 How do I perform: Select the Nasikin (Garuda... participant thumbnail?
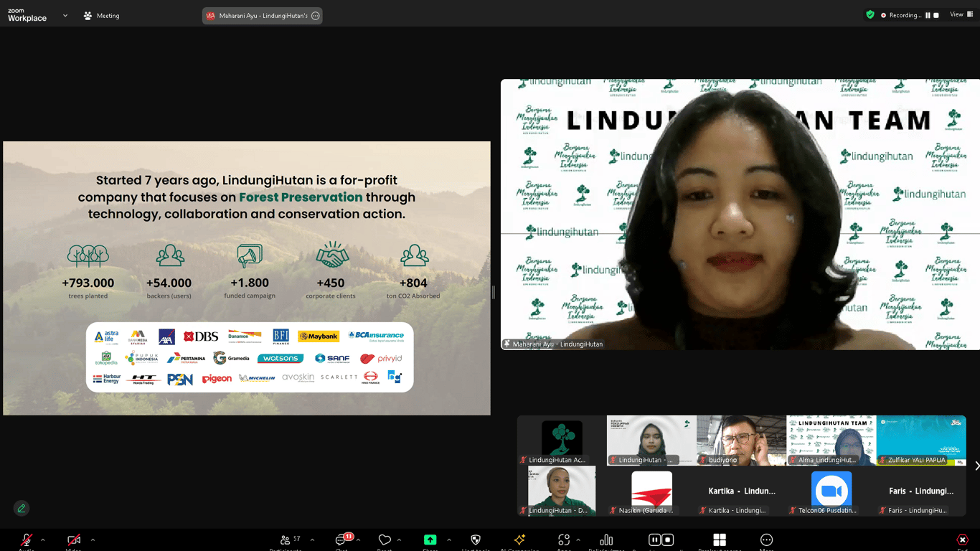tap(651, 491)
